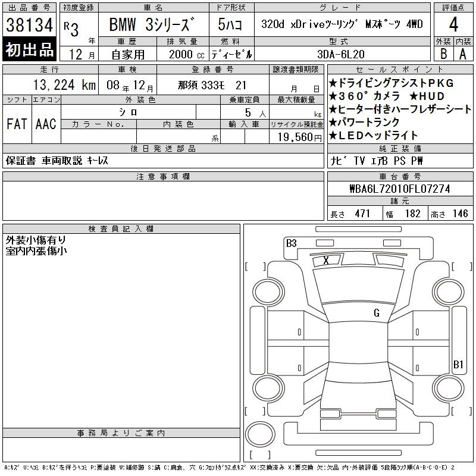Select registration number 那須 333モ 21
This screenshot has height=476, width=476.
click(212, 85)
